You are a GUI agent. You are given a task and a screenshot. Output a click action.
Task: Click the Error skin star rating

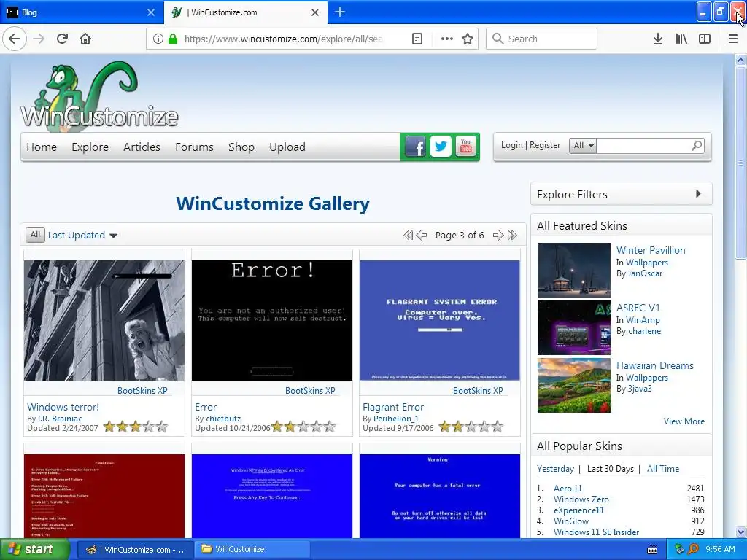coord(303,427)
